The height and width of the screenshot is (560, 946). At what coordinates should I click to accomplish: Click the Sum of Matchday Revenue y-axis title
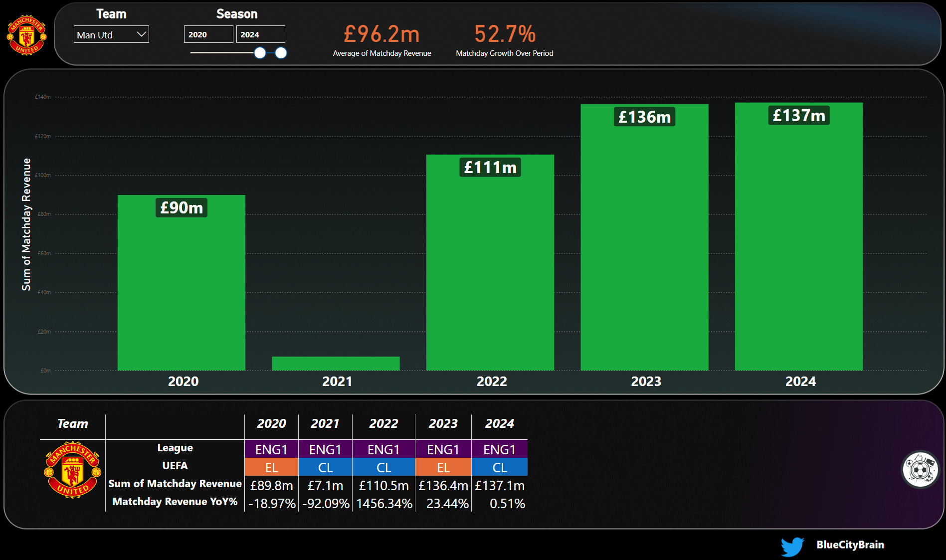point(26,224)
